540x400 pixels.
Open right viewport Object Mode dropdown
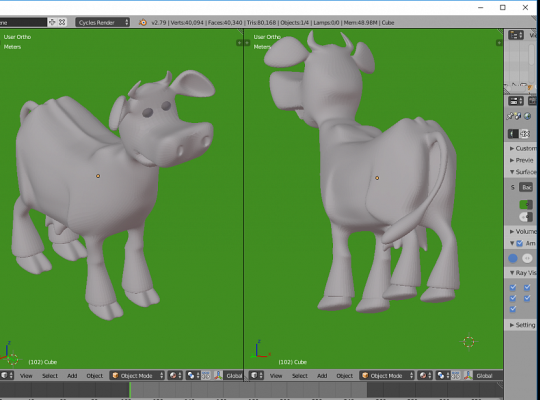(x=387, y=376)
